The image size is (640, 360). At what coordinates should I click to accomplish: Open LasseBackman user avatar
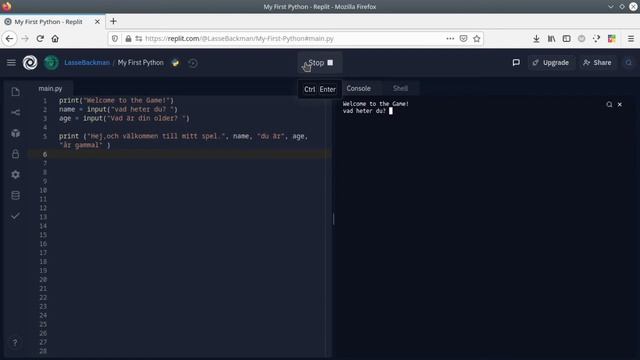pyautogui.click(x=51, y=62)
